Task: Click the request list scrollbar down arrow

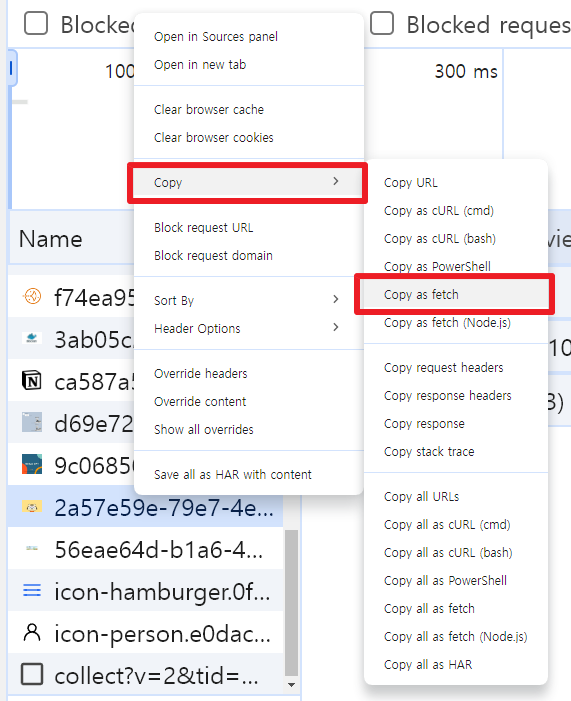Action: tap(291, 684)
